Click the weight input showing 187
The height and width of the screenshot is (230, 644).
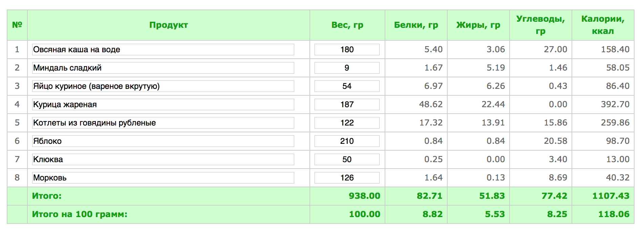click(x=347, y=104)
